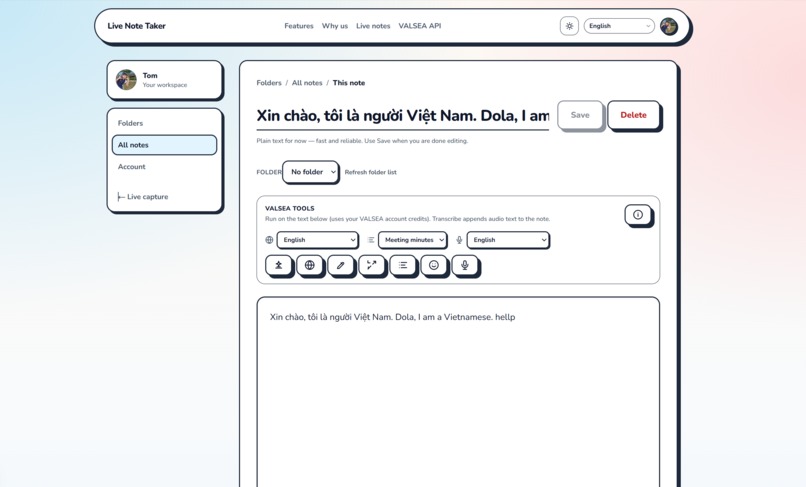Image resolution: width=806 pixels, height=487 pixels.
Task: Click the Live Note Taker logo
Action: point(136,26)
